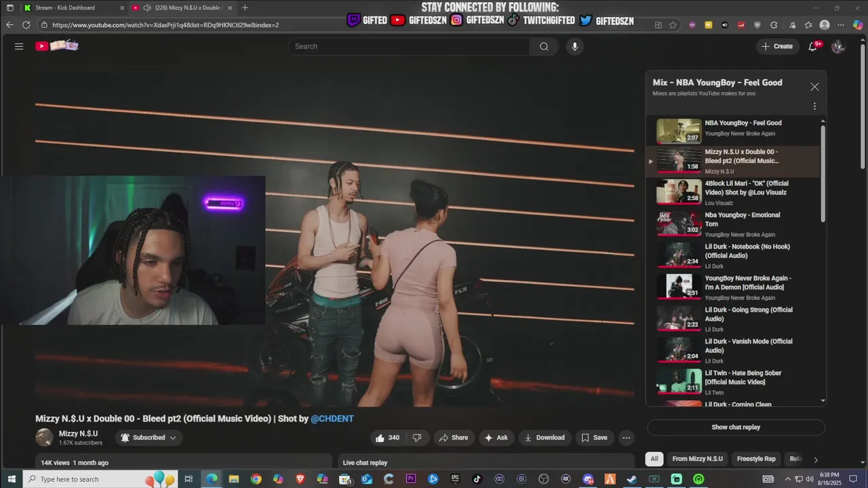Select the From Mizzy N.$.U chip
The width and height of the screenshot is (868, 488).
click(x=697, y=459)
